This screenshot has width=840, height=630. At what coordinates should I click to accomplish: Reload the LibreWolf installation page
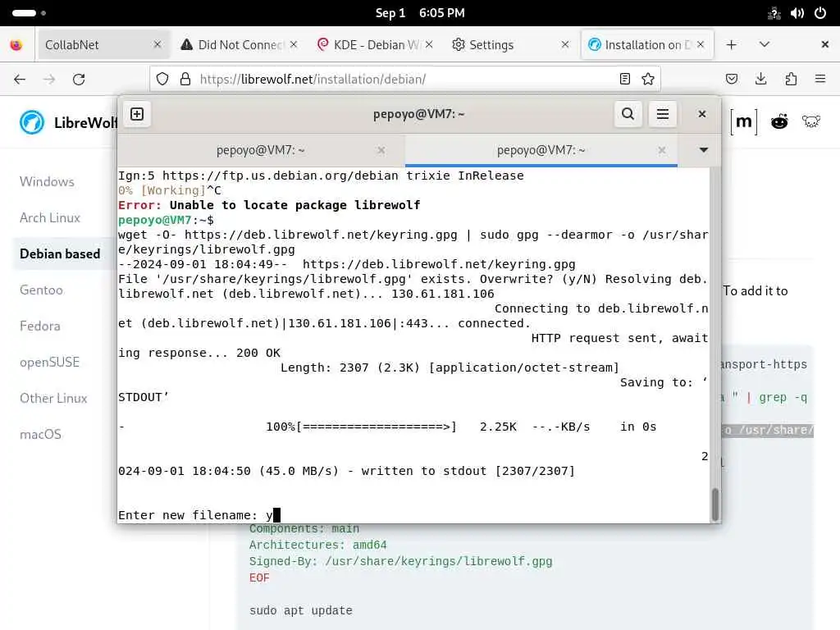(79, 80)
